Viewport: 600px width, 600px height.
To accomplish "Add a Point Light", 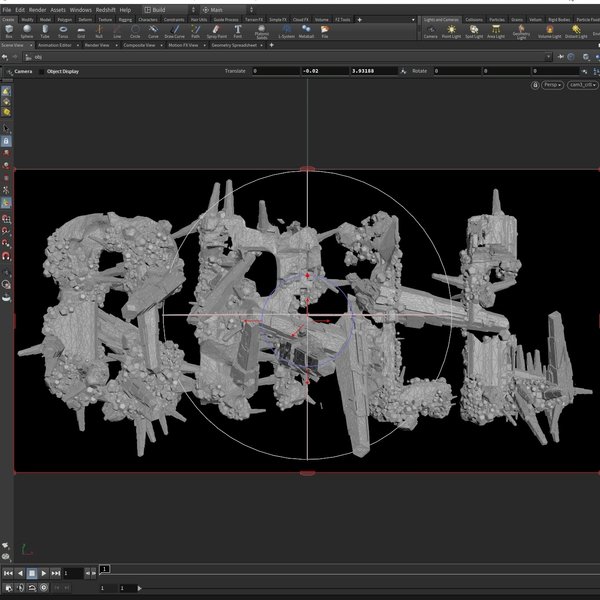I will point(452,31).
